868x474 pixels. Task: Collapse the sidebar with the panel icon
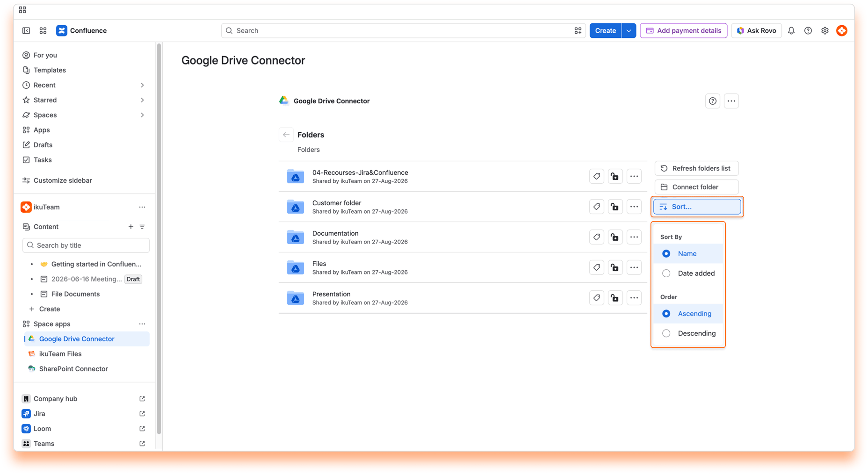coord(26,30)
